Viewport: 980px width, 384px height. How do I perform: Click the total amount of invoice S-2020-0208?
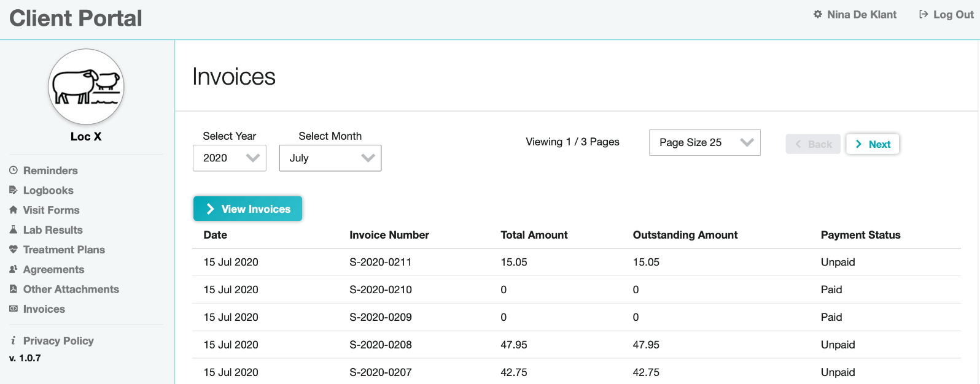(x=514, y=345)
